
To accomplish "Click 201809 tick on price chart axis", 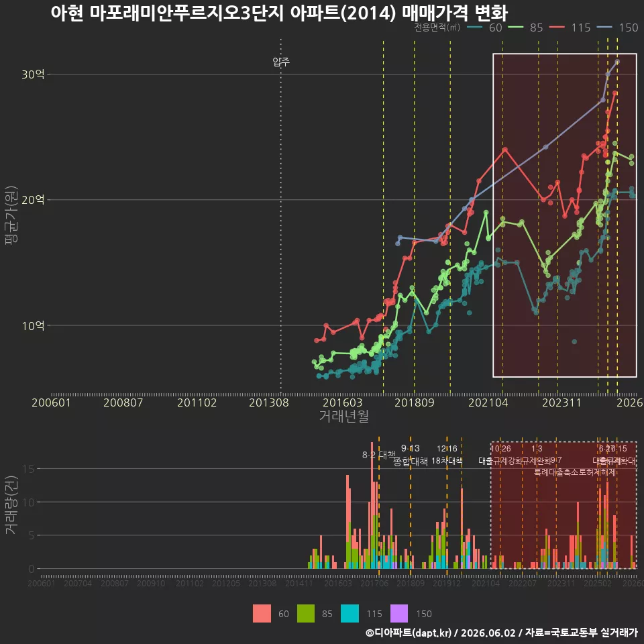I will tap(415, 402).
